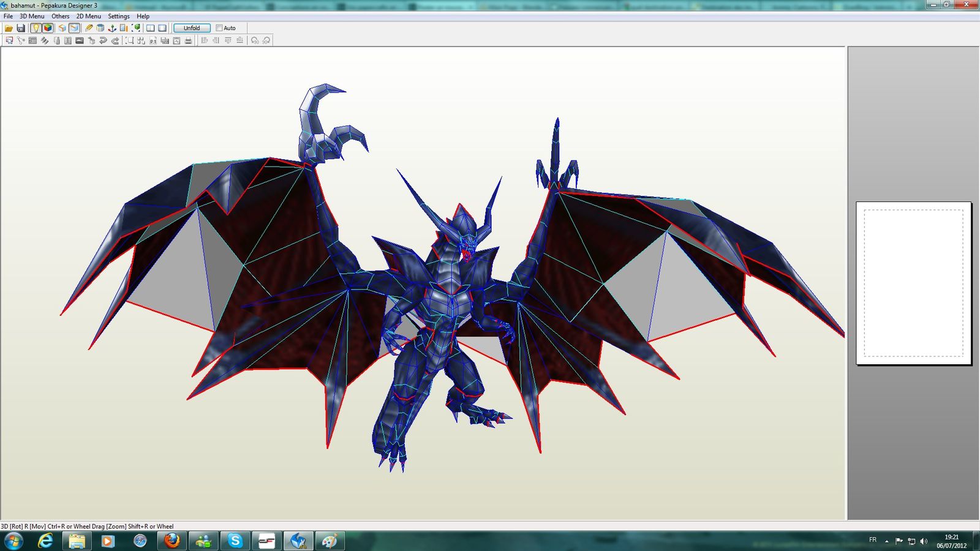Click rotate 90 degrees clockwise icon

tap(266, 40)
